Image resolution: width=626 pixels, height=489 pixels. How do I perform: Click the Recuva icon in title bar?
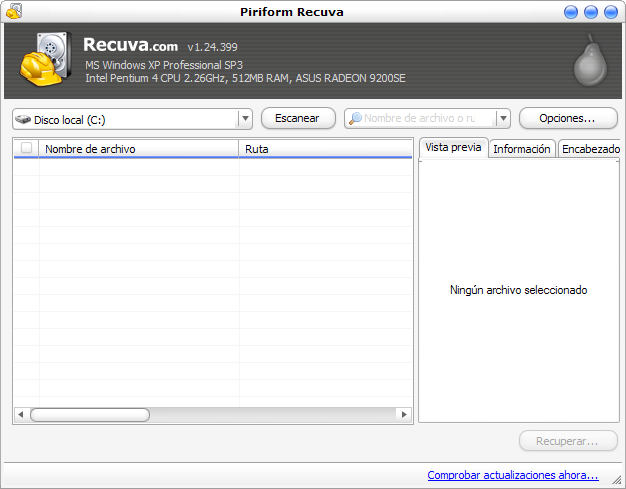point(13,12)
